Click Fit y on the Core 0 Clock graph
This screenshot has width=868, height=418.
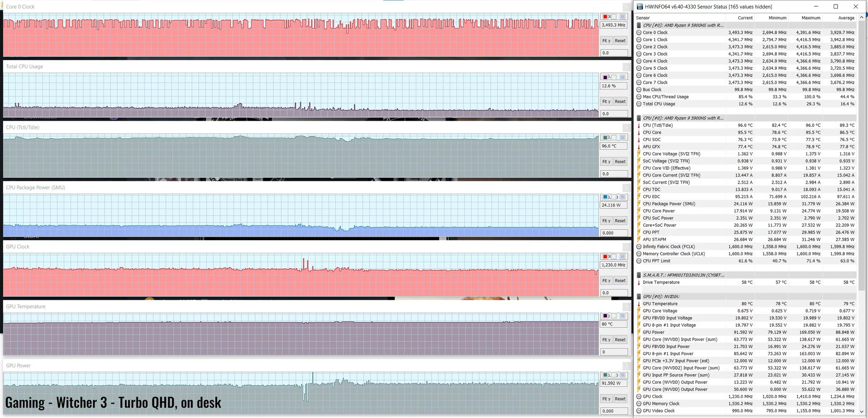[606, 41]
